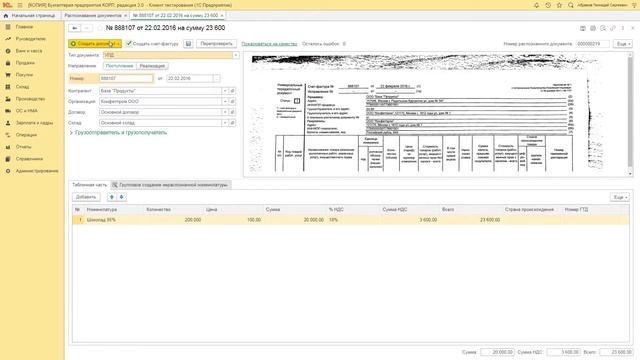Close the № 888107 document tab
This screenshot has height=360, width=640.
point(222,16)
